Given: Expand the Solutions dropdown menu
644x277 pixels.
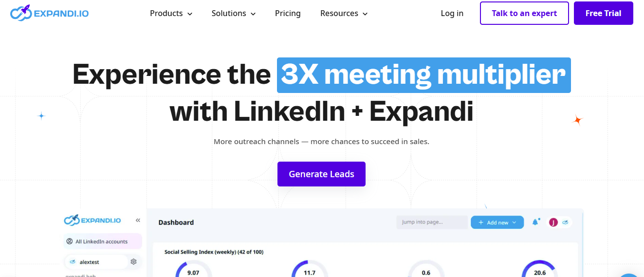Looking at the screenshot, I should [x=233, y=14].
